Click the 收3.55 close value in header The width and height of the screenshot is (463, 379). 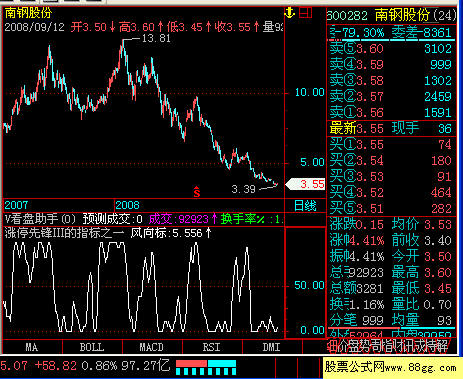[x=233, y=27]
